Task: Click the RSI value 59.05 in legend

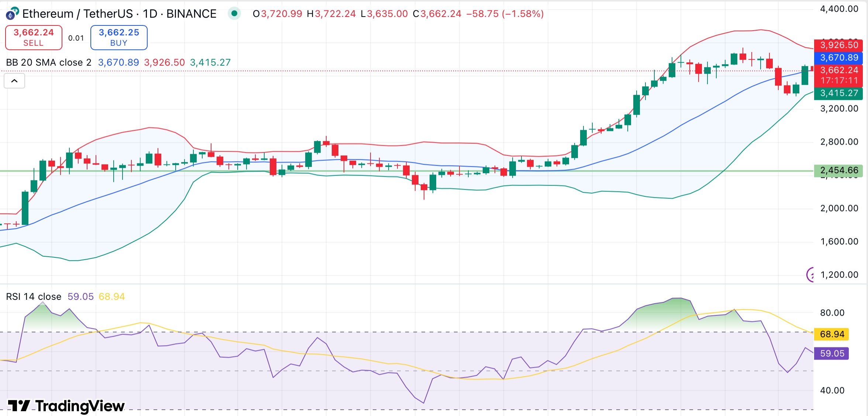Action: point(80,297)
